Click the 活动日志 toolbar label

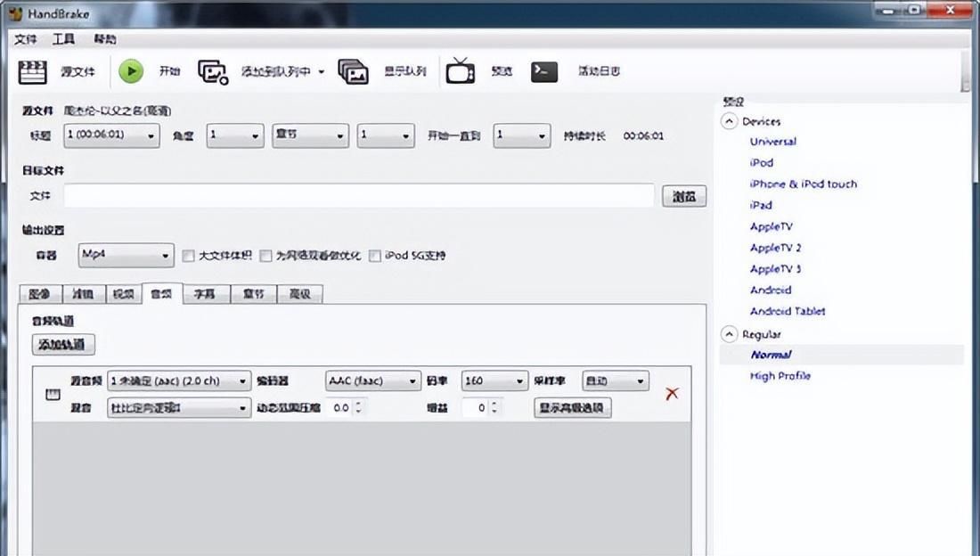599,71
